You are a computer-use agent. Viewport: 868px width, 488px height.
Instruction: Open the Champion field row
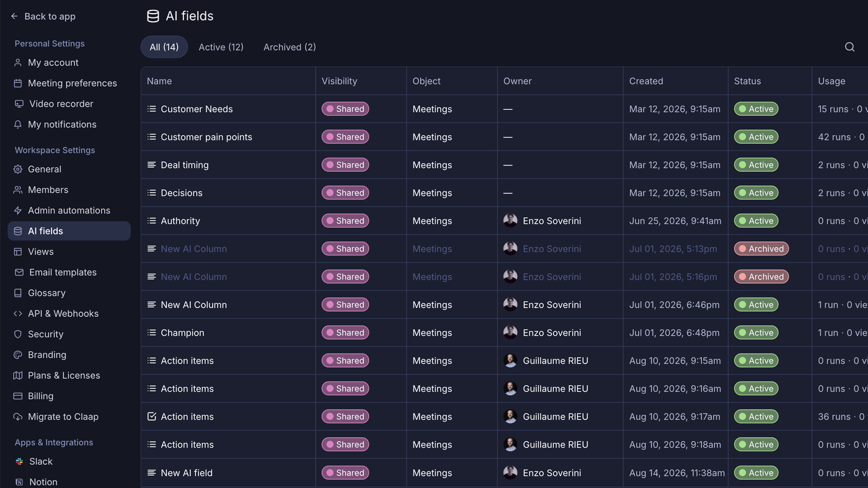tap(504, 332)
